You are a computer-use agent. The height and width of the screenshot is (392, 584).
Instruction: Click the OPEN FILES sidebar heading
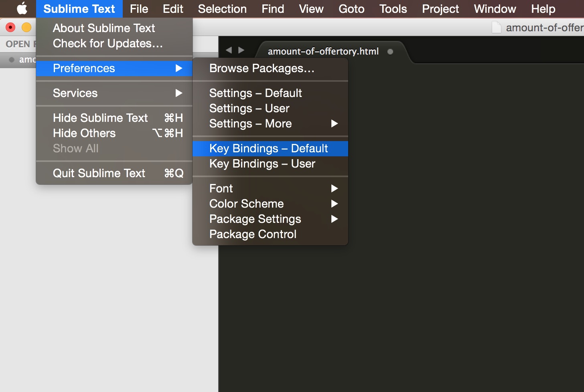pos(21,44)
